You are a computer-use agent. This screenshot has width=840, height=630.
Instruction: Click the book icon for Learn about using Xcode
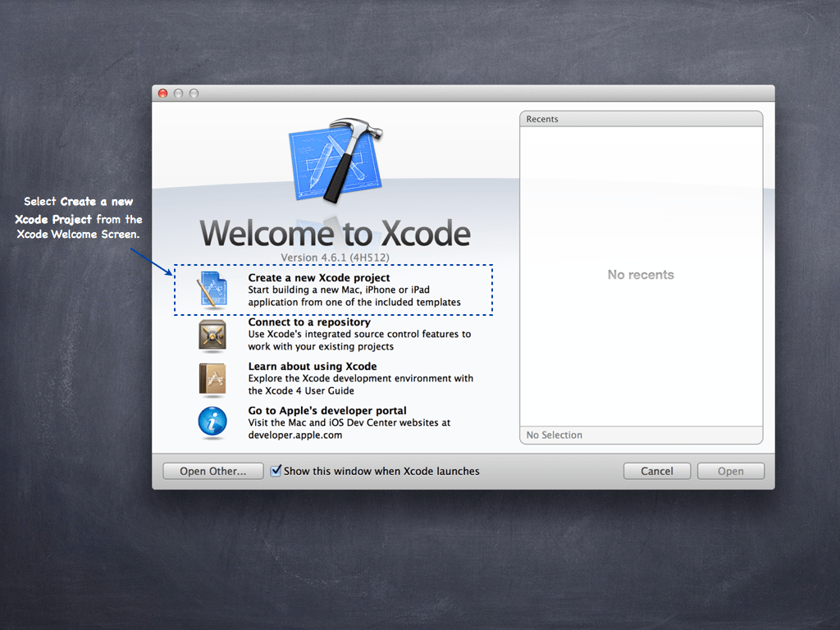point(212,380)
